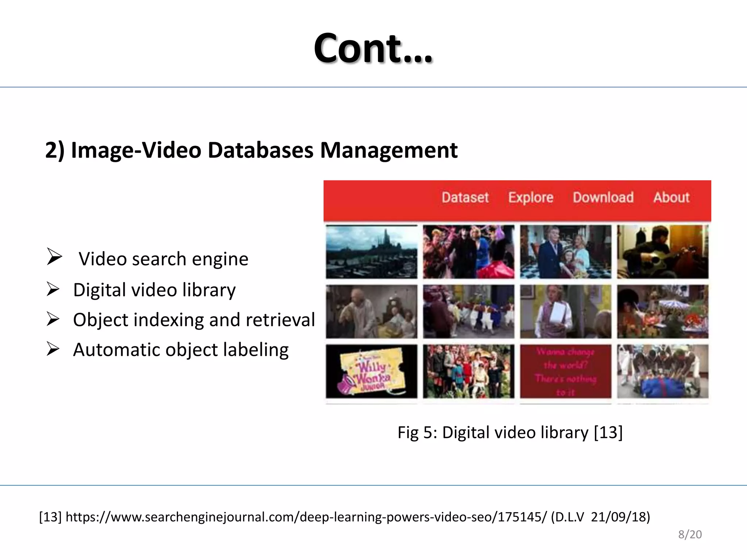The height and width of the screenshot is (560, 747).
Task: Click 'Object indexing and retrieval' bullet text
Action: point(194,320)
